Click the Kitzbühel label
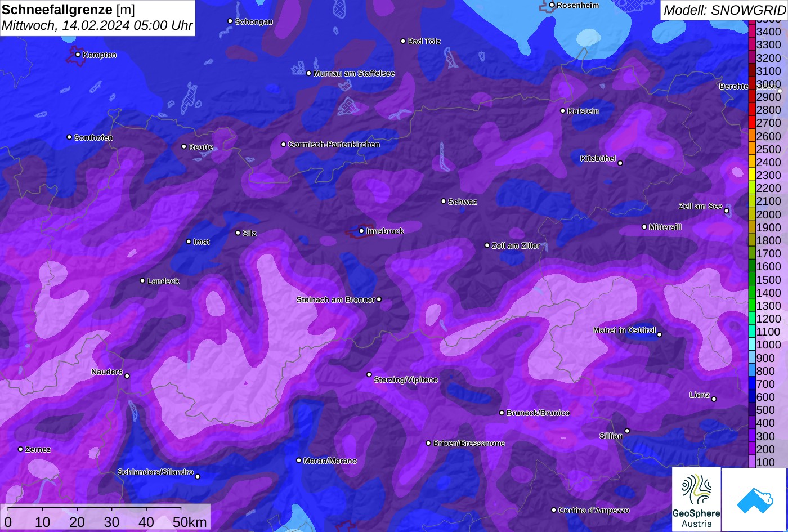Screen dimensions: 788x532 point(598,159)
